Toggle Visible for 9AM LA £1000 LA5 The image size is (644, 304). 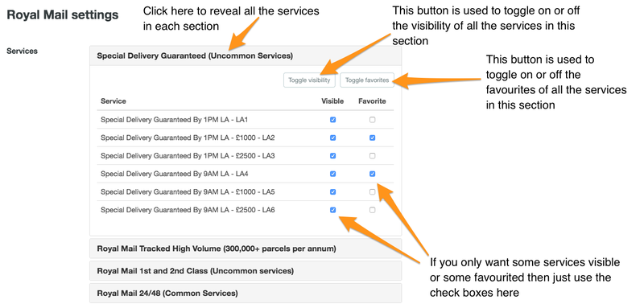(332, 192)
